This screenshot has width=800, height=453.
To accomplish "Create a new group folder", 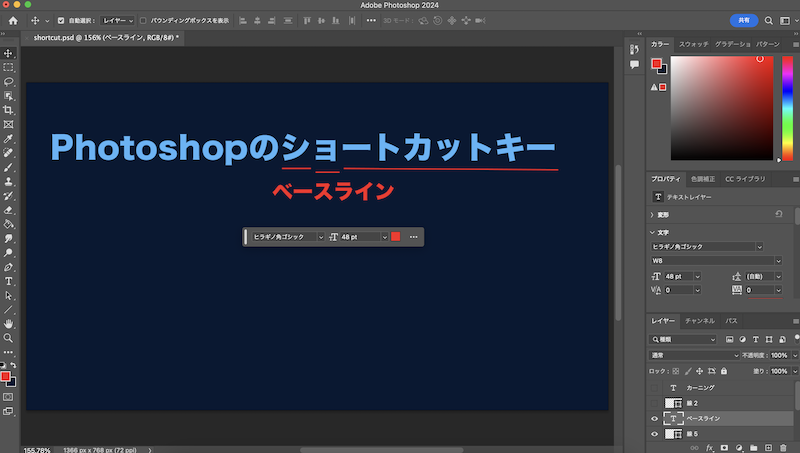I will pos(754,448).
